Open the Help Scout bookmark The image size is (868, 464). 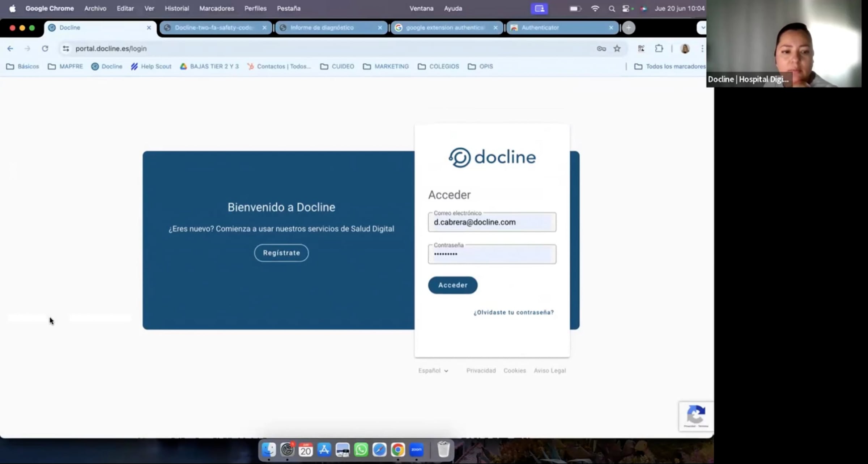(x=151, y=67)
